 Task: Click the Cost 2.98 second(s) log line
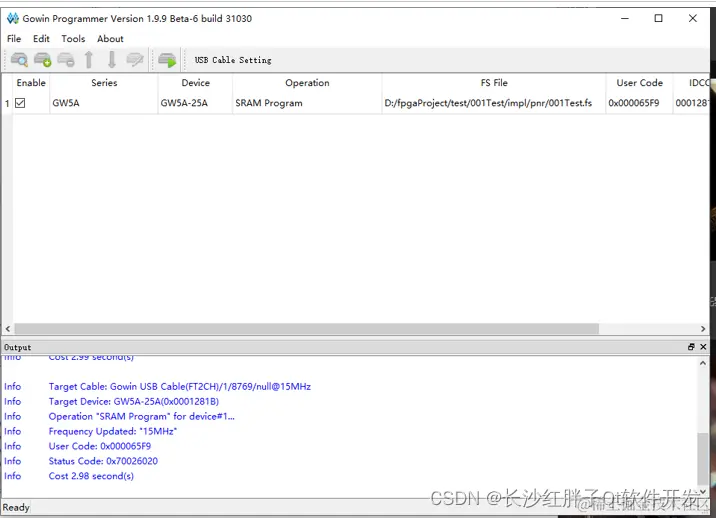(x=91, y=476)
